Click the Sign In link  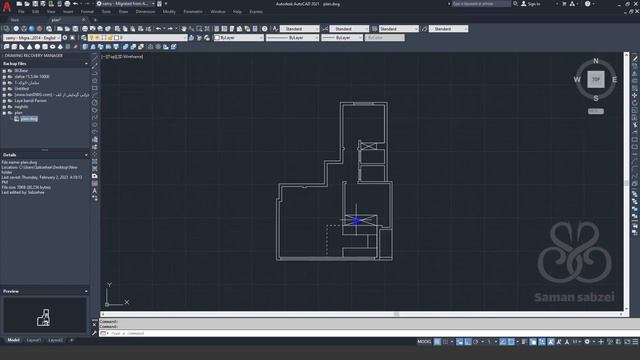coord(533,4)
